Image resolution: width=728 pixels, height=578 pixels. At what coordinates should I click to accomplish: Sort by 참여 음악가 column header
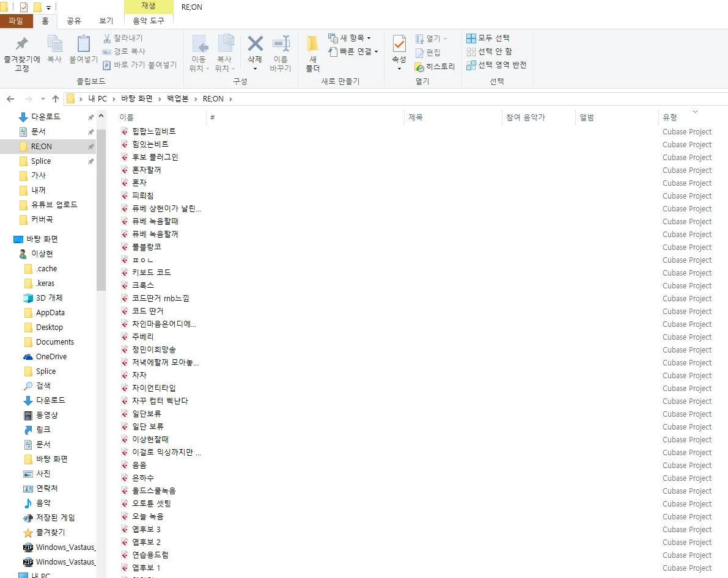coord(526,118)
